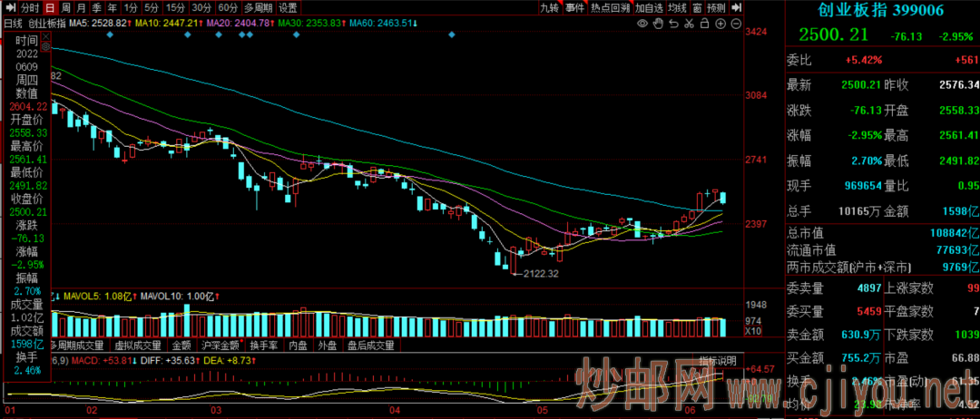The height and width of the screenshot is (419, 980).
Task: Click the 04 month label on the time axis
Action: coord(395,410)
